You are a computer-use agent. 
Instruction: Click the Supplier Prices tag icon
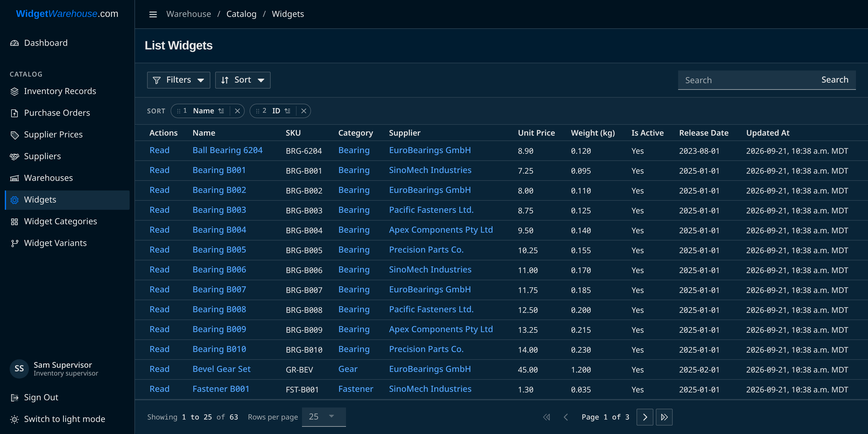(x=14, y=135)
